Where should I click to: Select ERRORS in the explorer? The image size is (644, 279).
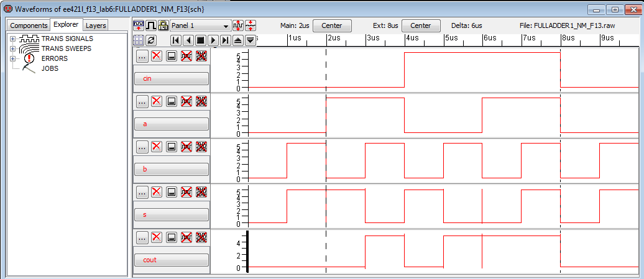point(55,58)
